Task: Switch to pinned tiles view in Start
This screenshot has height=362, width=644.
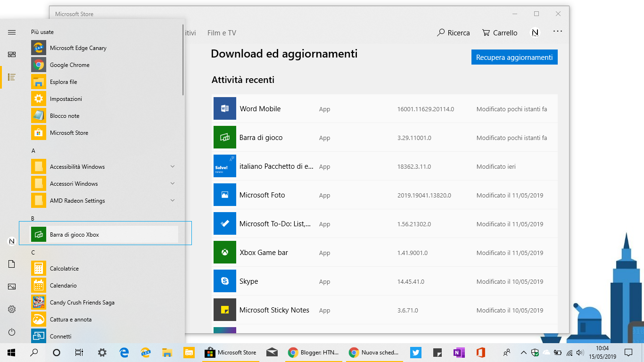Action: tap(12, 55)
